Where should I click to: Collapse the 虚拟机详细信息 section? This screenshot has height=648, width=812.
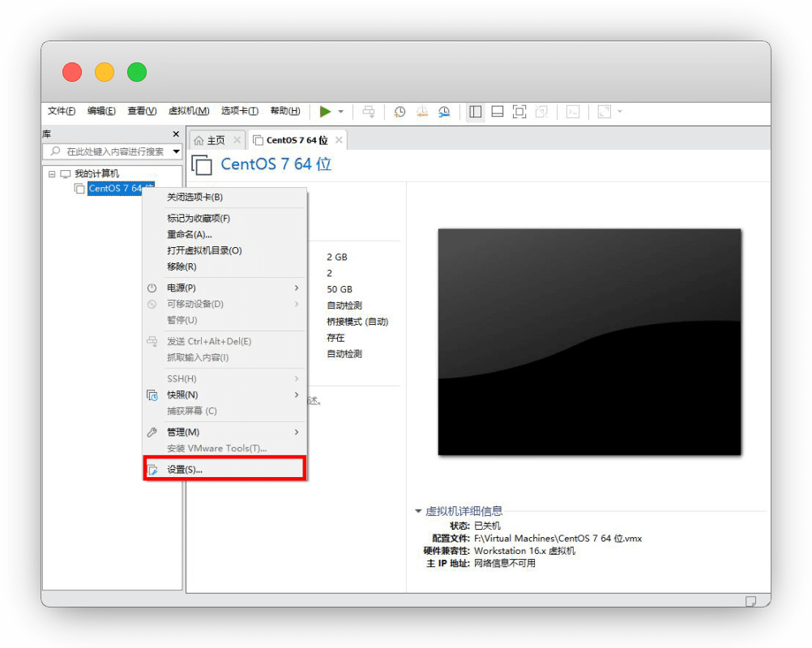[418, 511]
